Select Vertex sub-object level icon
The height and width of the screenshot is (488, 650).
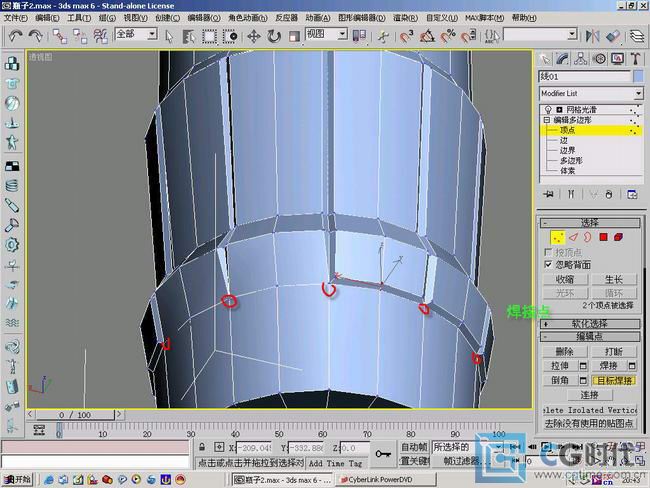point(558,238)
